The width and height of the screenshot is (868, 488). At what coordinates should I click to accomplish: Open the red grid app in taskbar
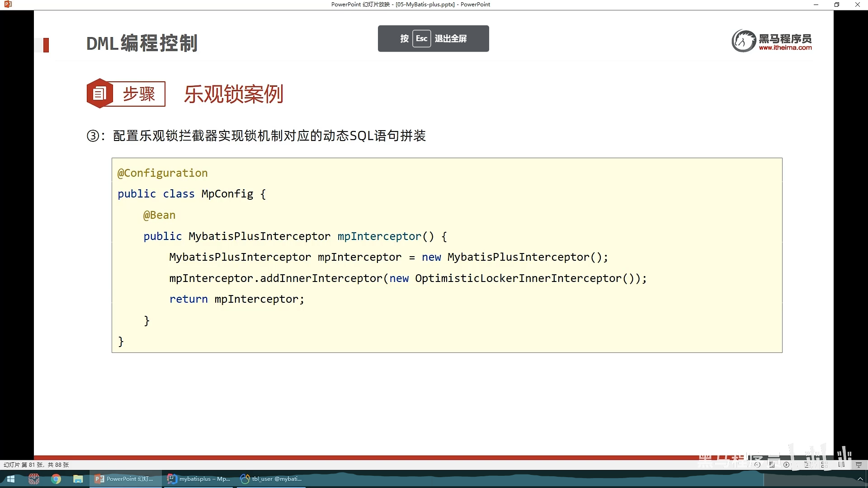coord(34,479)
